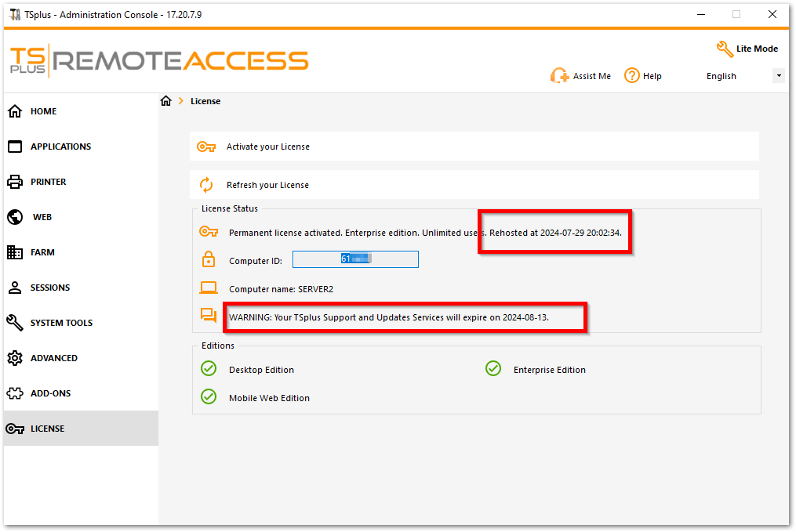Click the Enterprise Edition green checkmark
Screen dimensions: 796x532
[493, 369]
